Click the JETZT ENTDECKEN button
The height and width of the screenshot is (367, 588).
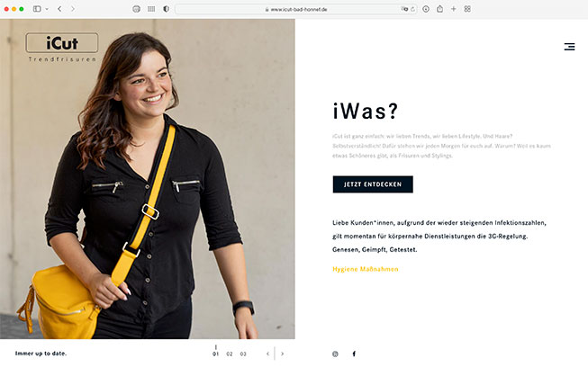point(373,184)
